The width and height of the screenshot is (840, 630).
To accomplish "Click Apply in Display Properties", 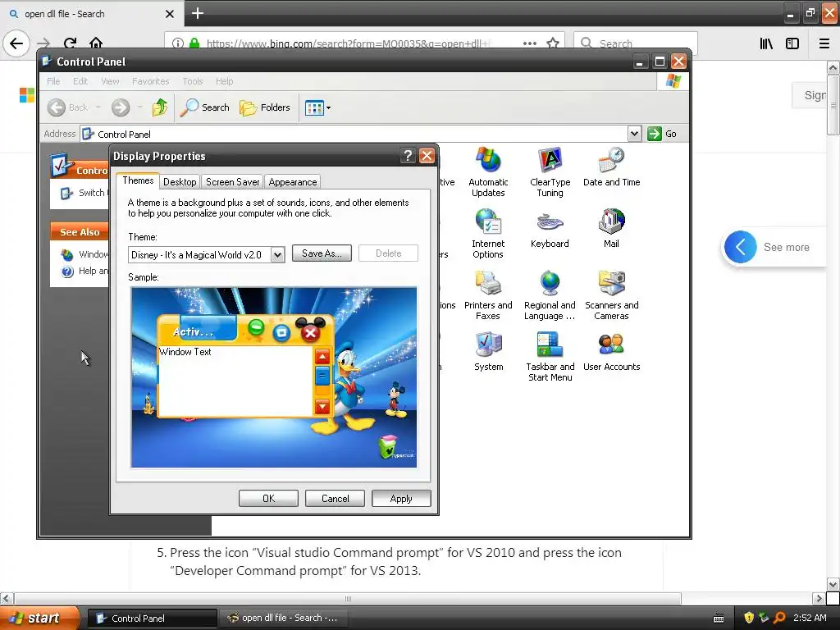I will (x=401, y=498).
